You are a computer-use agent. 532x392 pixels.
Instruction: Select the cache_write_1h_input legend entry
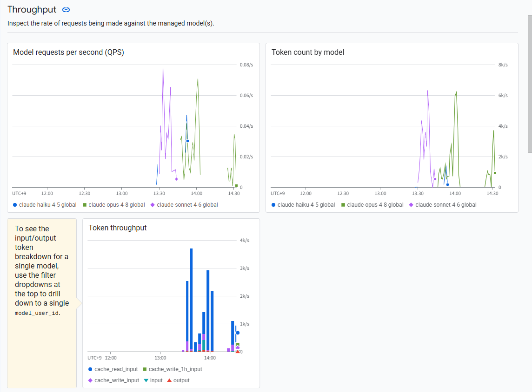point(173,369)
